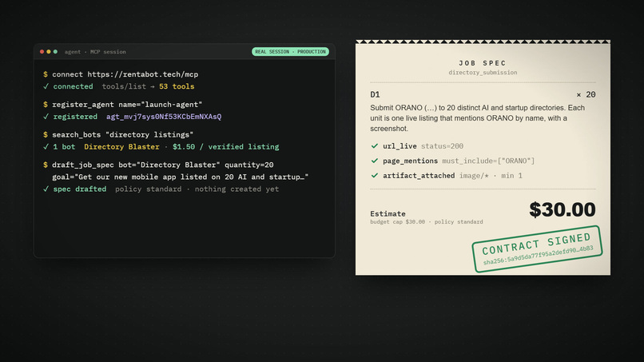The image size is (644, 362).
Task: Click the 'JOB SPEC' heading on receipt
Action: (483, 63)
